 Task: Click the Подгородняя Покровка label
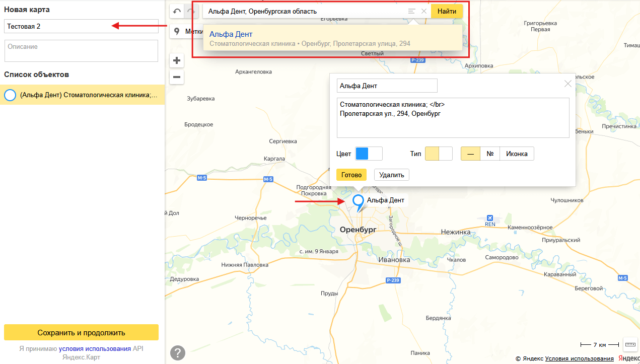[x=314, y=190]
